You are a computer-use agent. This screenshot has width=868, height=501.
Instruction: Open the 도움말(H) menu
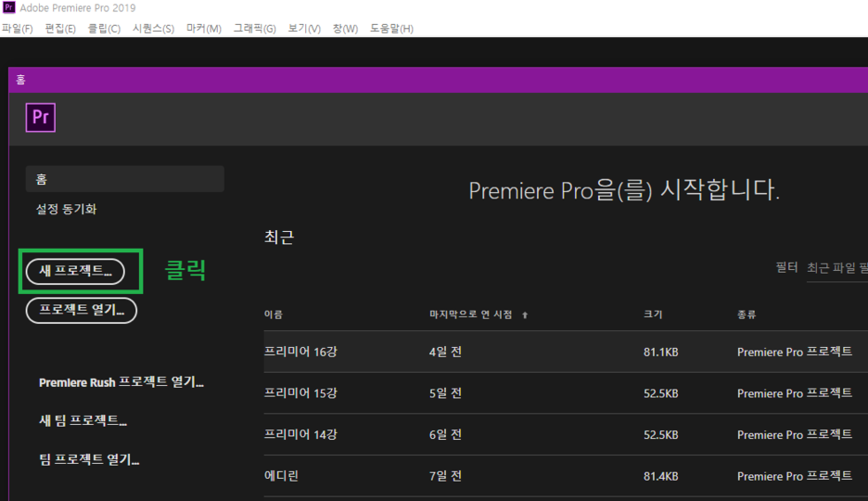391,29
